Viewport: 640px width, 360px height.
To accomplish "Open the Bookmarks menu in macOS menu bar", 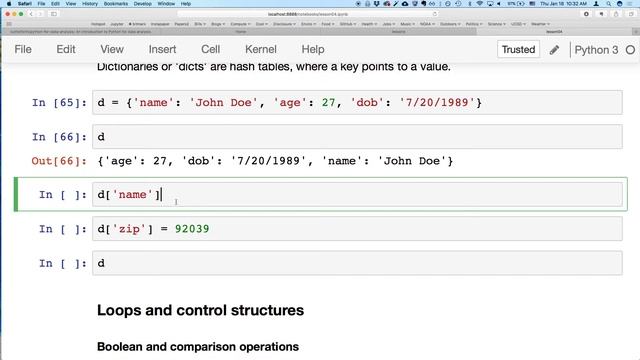I will [x=116, y=4].
